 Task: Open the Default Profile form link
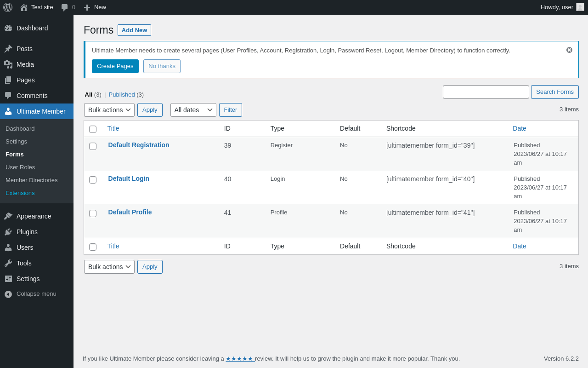click(130, 212)
